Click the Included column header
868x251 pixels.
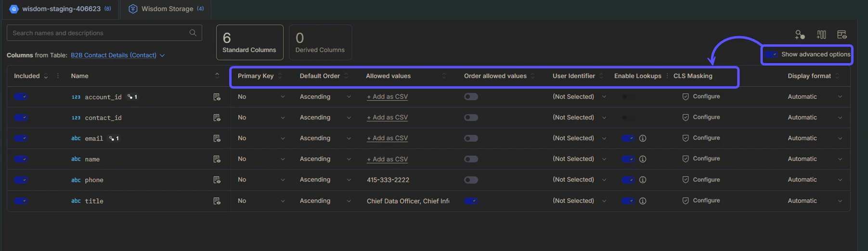[27, 76]
